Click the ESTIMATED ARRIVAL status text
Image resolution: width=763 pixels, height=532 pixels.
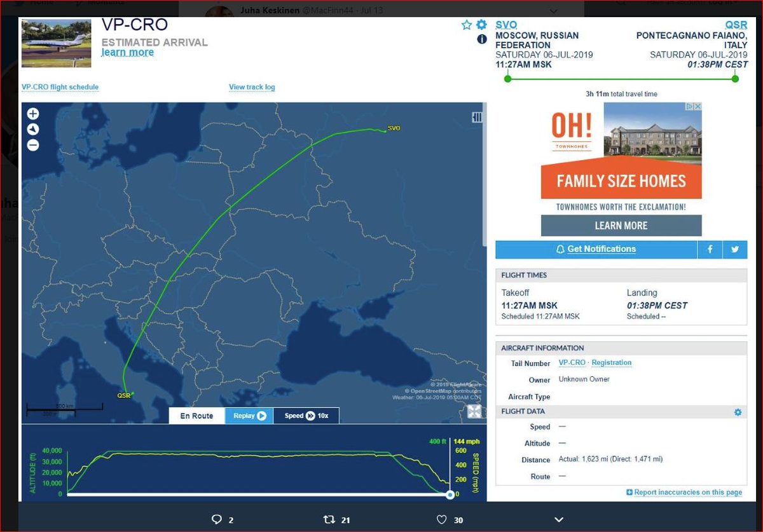[x=155, y=43]
